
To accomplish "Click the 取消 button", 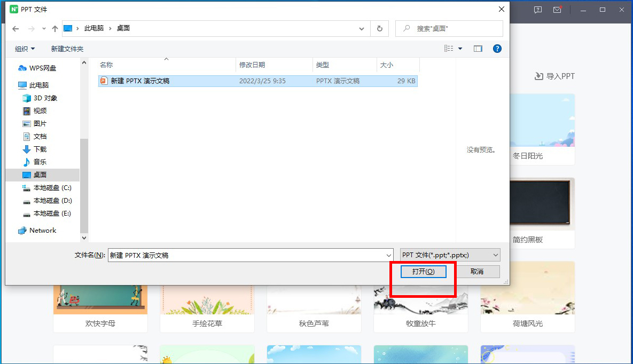I will point(478,271).
